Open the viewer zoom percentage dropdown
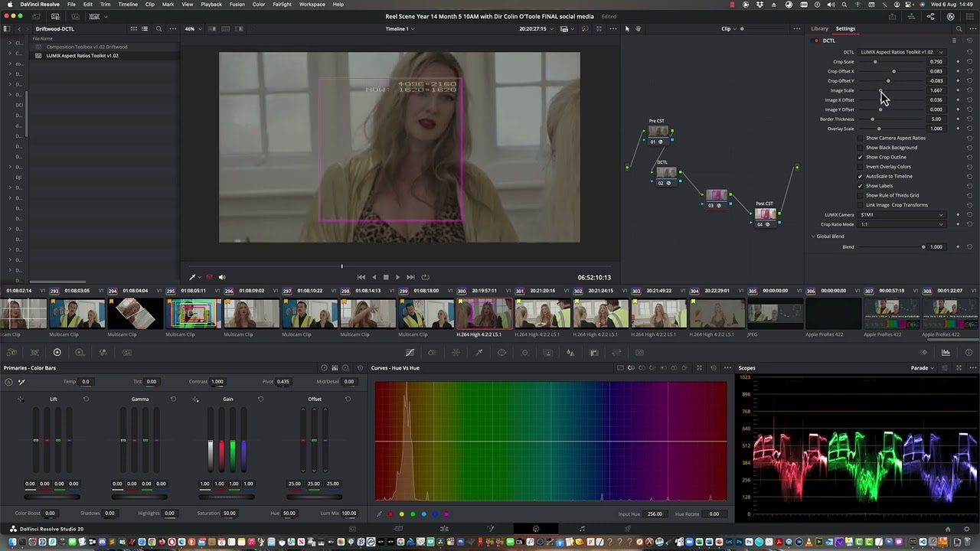 191,29
